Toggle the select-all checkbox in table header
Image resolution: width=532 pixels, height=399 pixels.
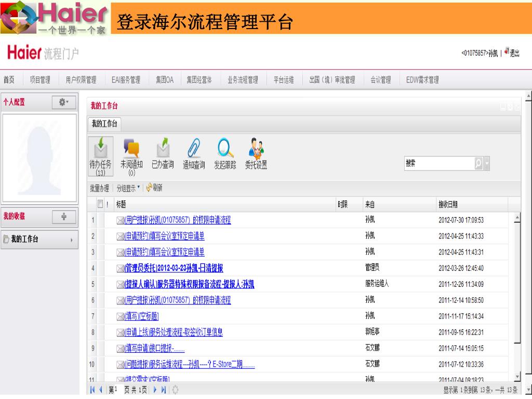coord(100,204)
